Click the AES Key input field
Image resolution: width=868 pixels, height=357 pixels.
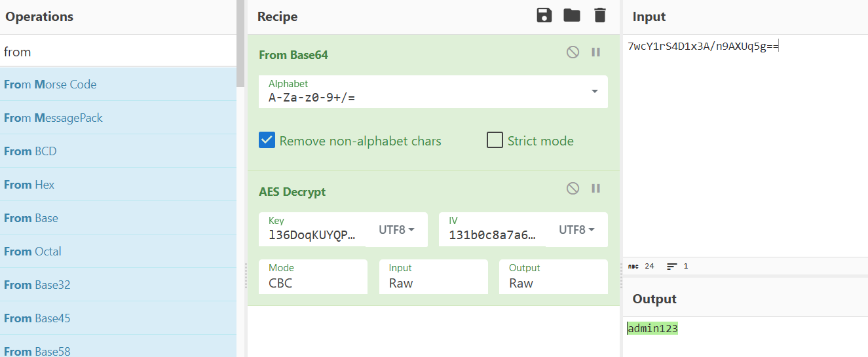coord(312,230)
